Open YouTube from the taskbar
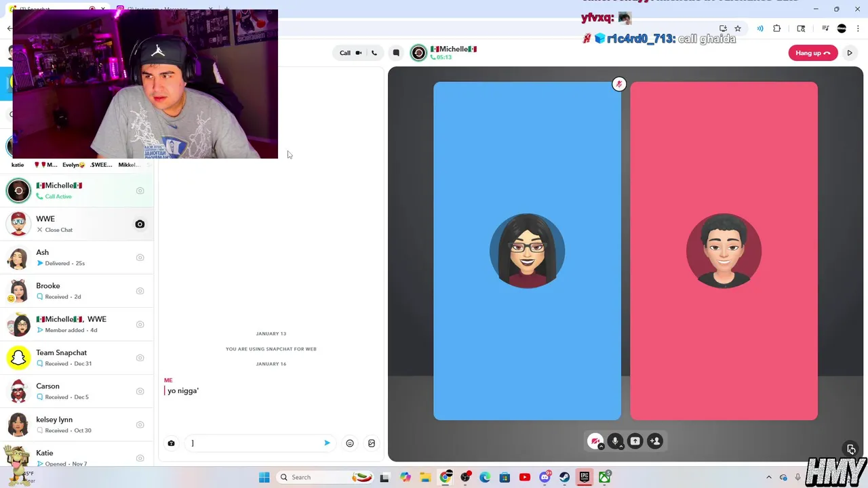The width and height of the screenshot is (868, 488). pos(525,477)
